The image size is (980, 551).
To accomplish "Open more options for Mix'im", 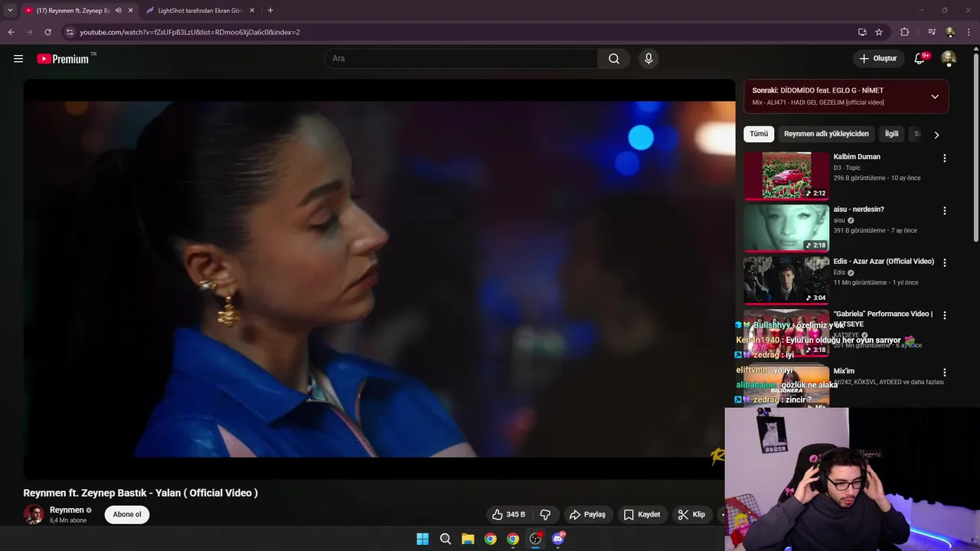I will [x=944, y=373].
